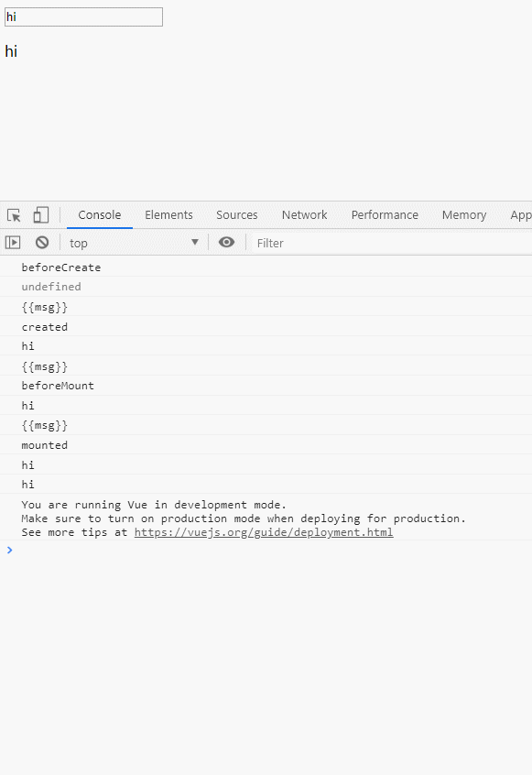The image size is (532, 775).
Task: Activate the inspect element picker icon
Action: pos(14,215)
